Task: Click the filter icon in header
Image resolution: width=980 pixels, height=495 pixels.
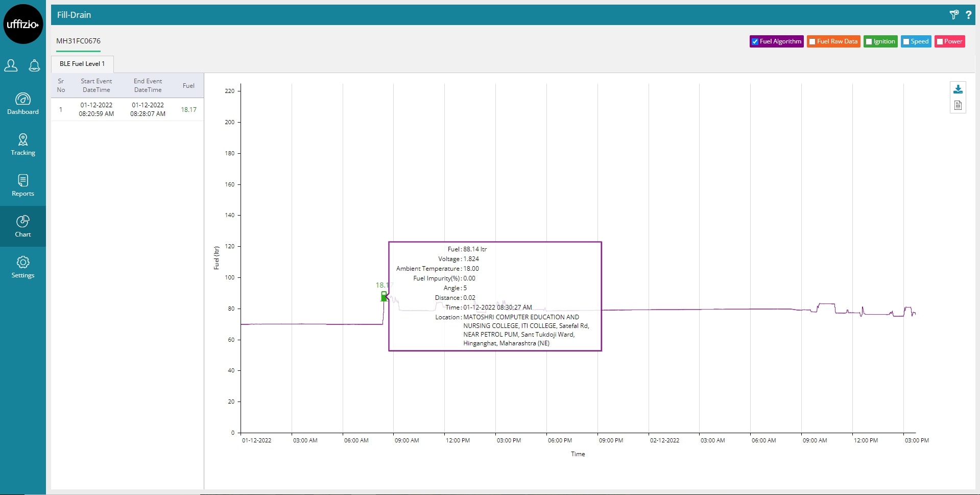Action: [x=953, y=15]
